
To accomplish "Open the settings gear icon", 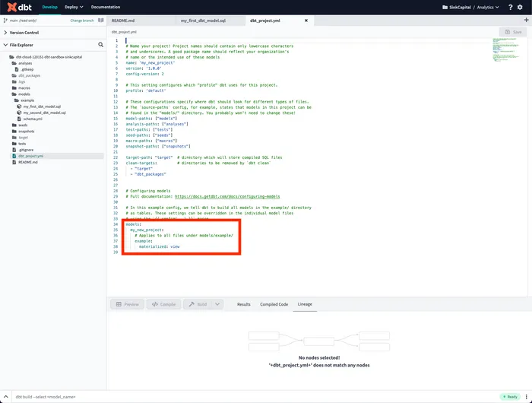I will tap(520, 7).
